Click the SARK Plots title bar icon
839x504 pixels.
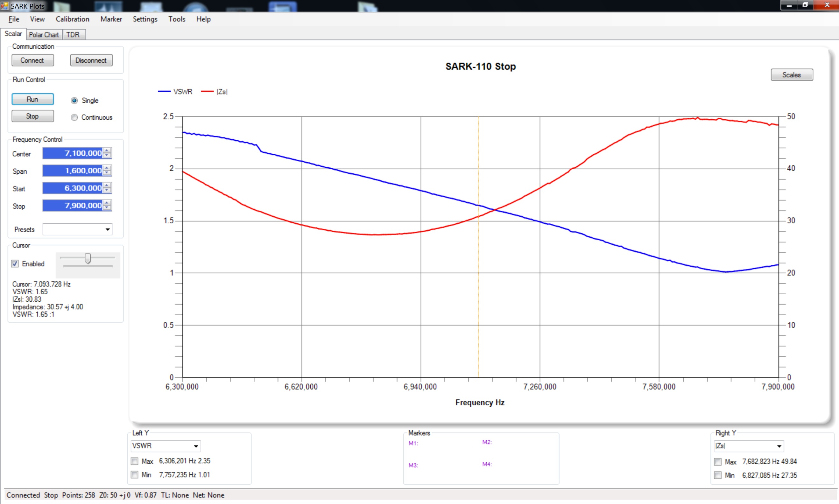pos(4,6)
